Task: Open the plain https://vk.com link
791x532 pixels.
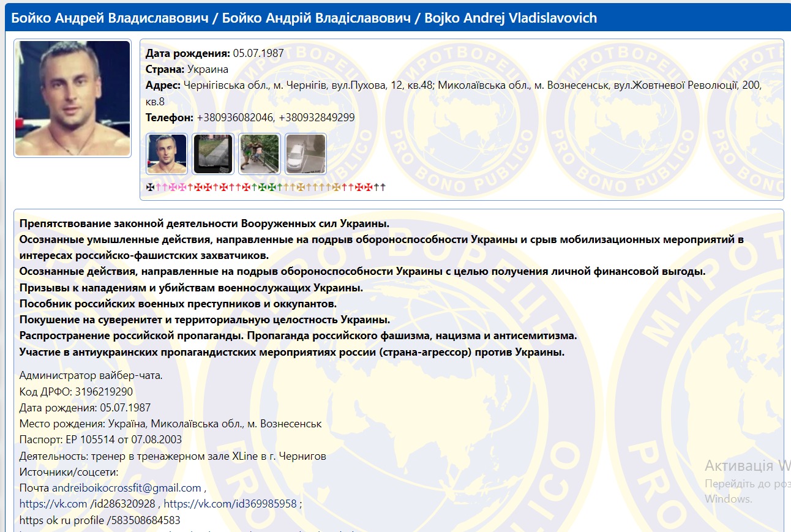Action: (53, 504)
